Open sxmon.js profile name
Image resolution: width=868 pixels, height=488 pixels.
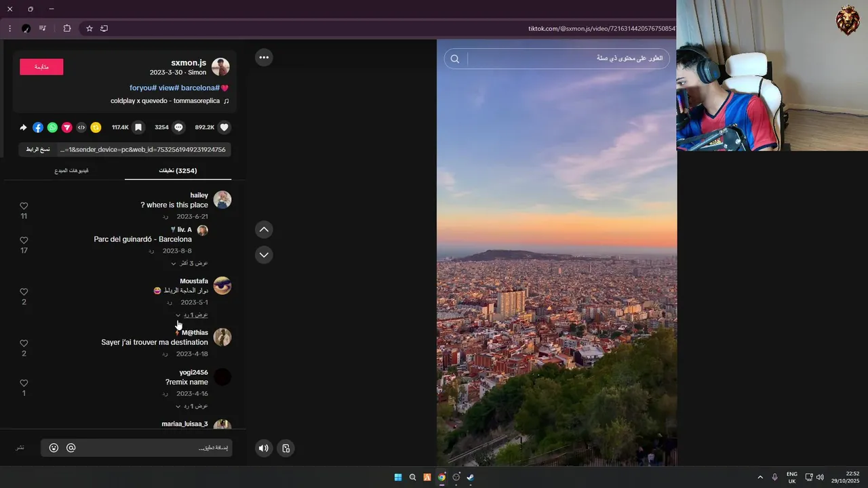(x=189, y=63)
